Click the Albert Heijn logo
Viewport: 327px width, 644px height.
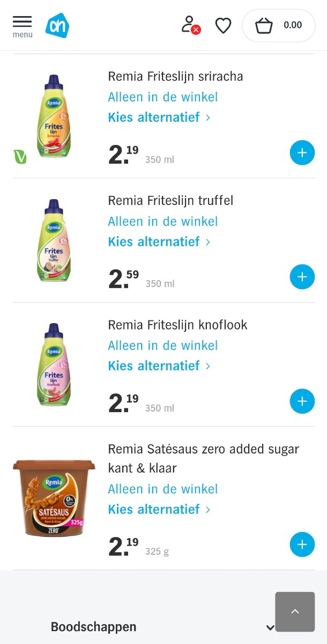pyautogui.click(x=57, y=25)
